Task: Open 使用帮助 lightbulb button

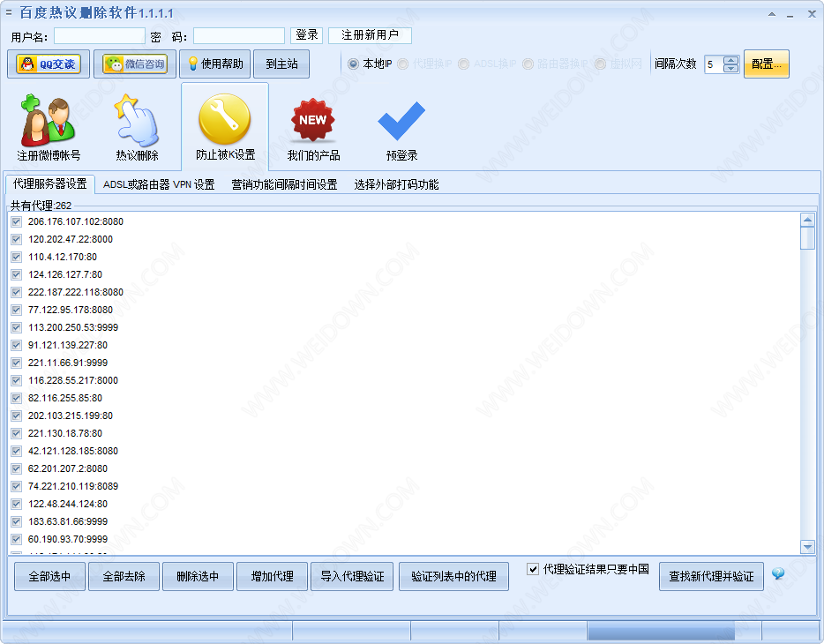Action: [215, 64]
